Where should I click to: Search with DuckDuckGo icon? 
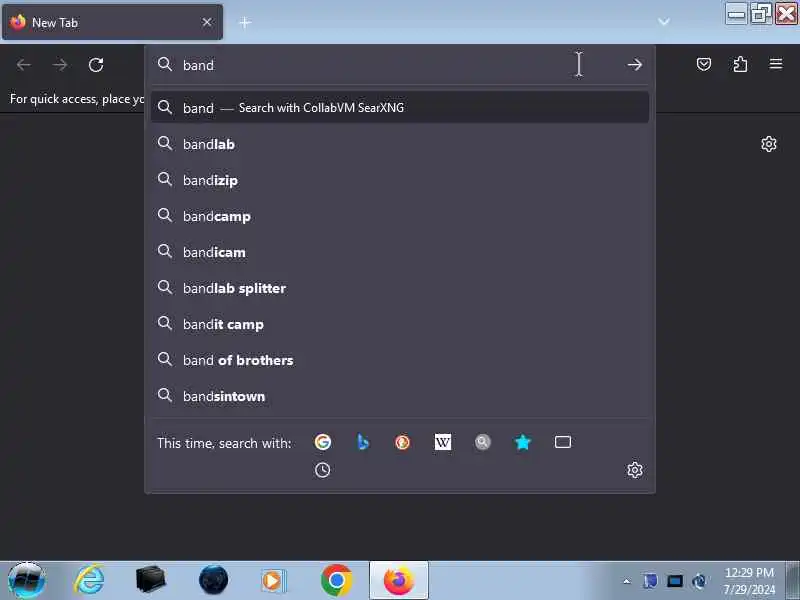[x=403, y=442]
